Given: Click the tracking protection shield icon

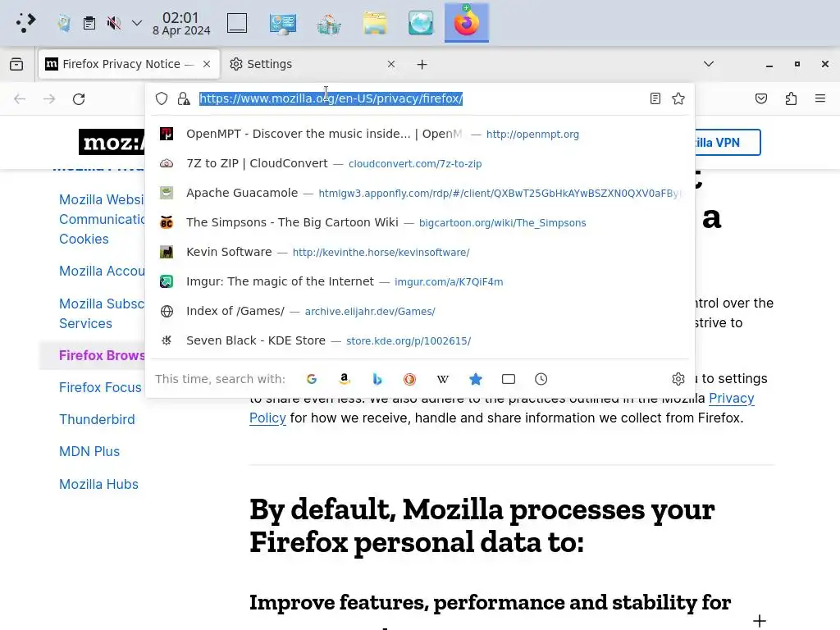Looking at the screenshot, I should [162, 98].
